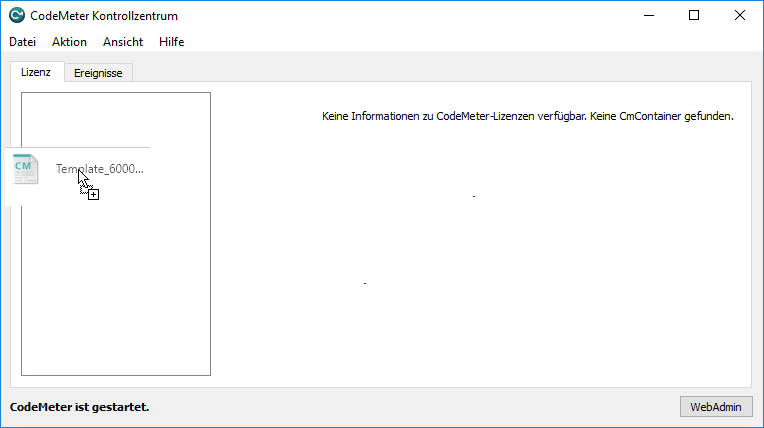
Task: Open WebAdmin
Action: [716, 407]
